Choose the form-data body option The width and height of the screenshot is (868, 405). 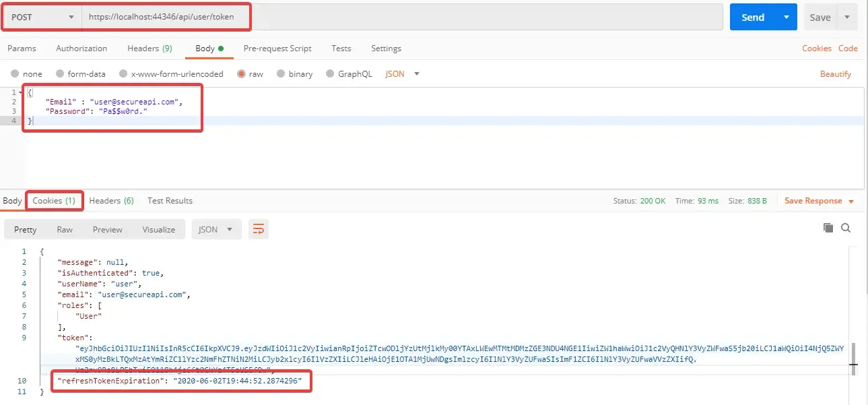(80, 74)
